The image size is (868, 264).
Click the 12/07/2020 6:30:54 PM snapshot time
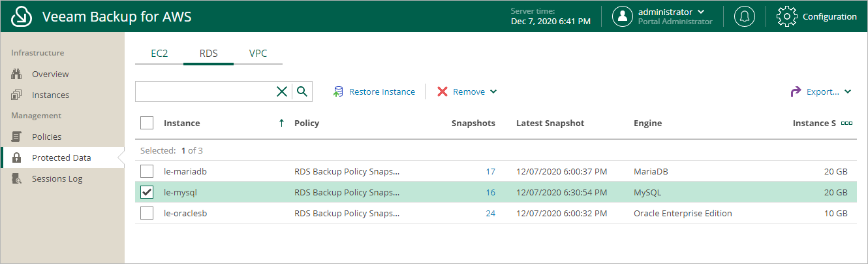click(562, 193)
